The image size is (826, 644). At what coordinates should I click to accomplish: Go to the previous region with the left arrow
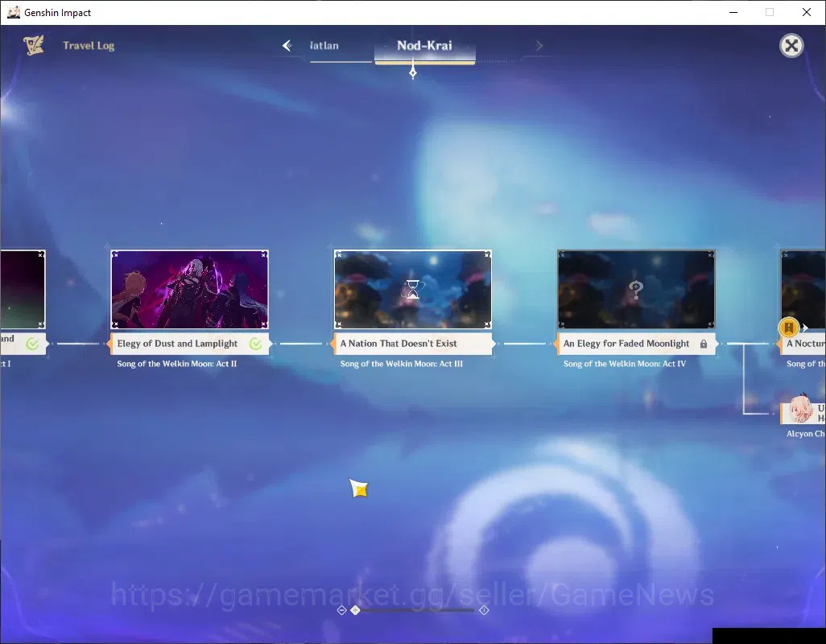click(287, 46)
